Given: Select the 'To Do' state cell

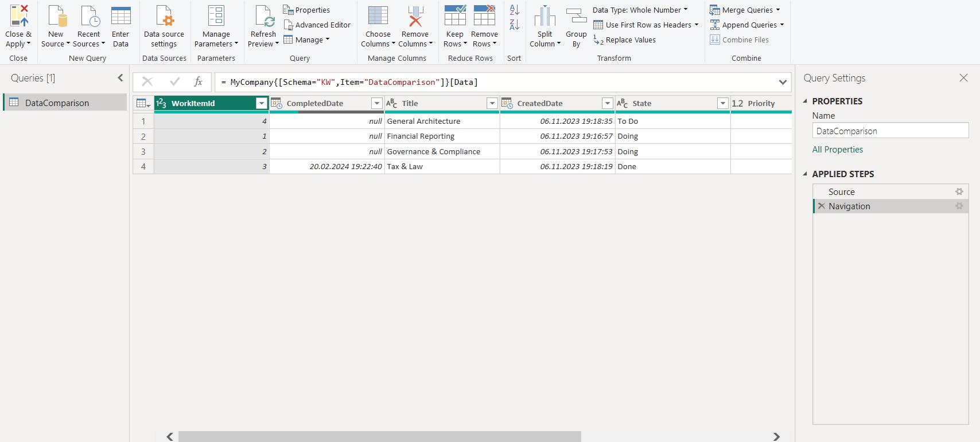Looking at the screenshot, I should click(672, 121).
